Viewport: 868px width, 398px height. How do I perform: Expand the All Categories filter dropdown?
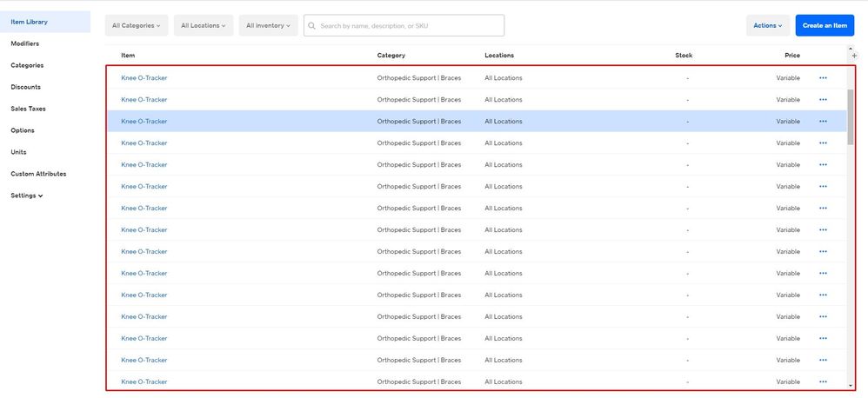coord(137,26)
